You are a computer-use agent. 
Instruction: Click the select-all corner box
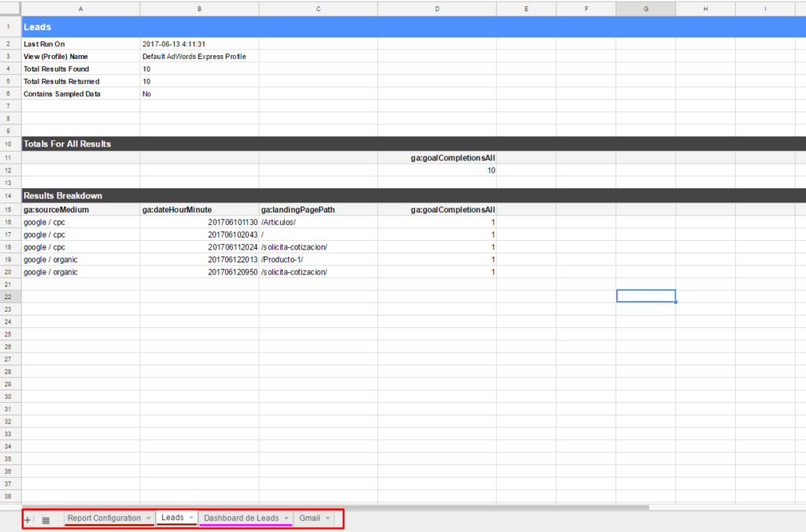click(10, 8)
